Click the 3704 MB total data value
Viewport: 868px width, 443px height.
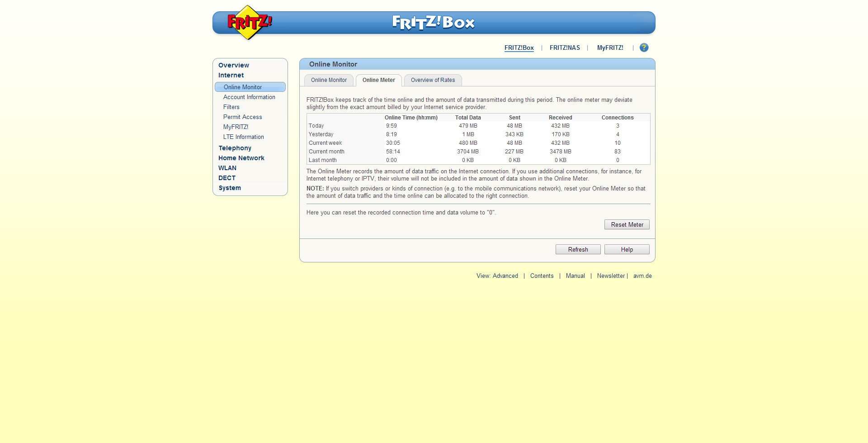point(468,152)
